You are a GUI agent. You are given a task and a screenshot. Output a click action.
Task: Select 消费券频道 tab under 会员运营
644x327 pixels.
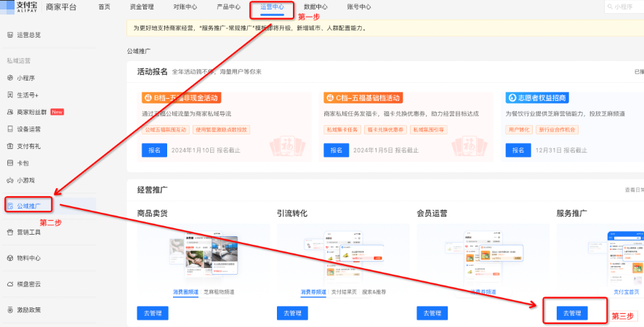(483, 292)
